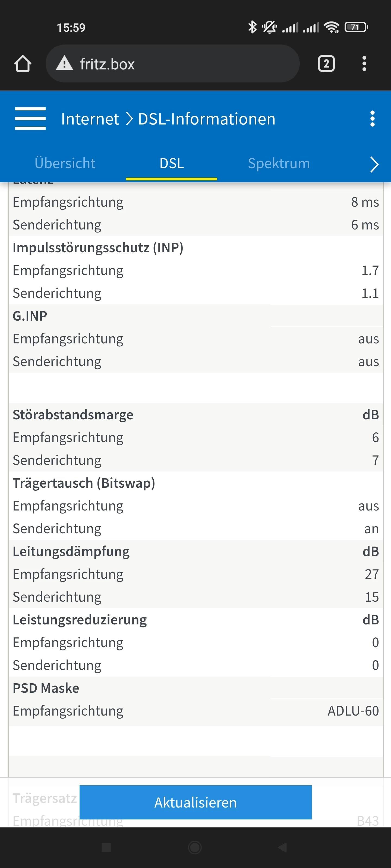Select the DSL tab

pos(171,163)
